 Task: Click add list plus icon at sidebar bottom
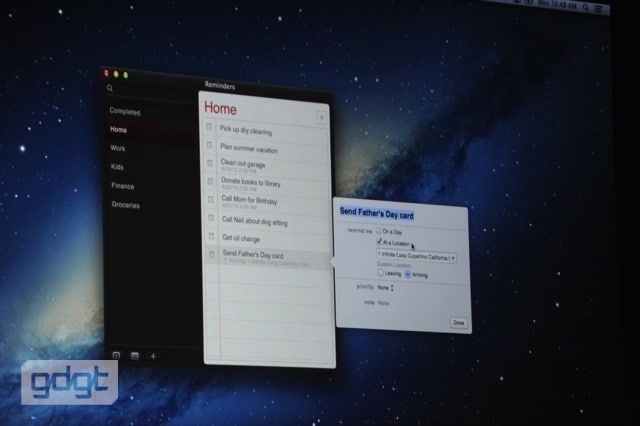click(x=153, y=355)
